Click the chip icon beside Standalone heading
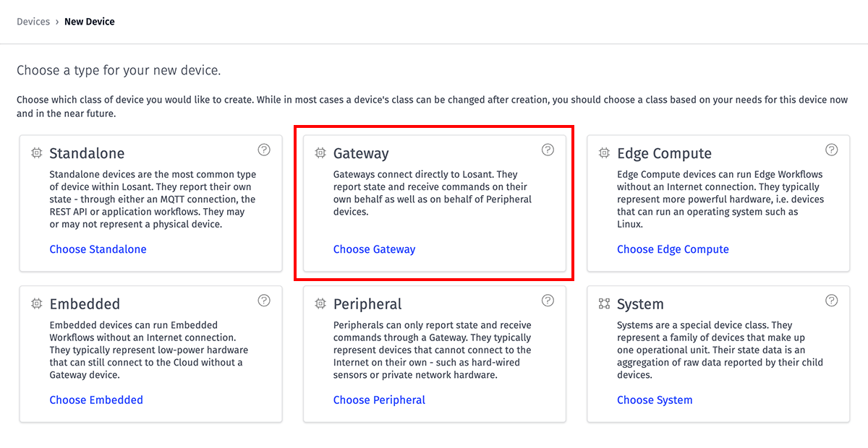 [x=37, y=153]
